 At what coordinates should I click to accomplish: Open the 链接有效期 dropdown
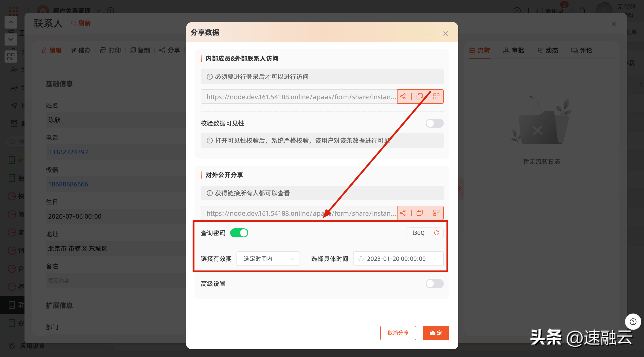click(x=268, y=258)
